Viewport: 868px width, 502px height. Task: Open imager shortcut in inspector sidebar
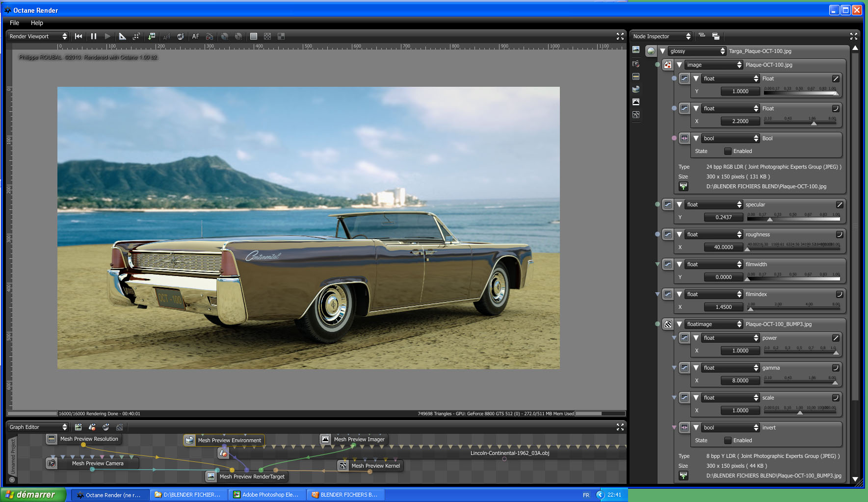click(x=636, y=102)
